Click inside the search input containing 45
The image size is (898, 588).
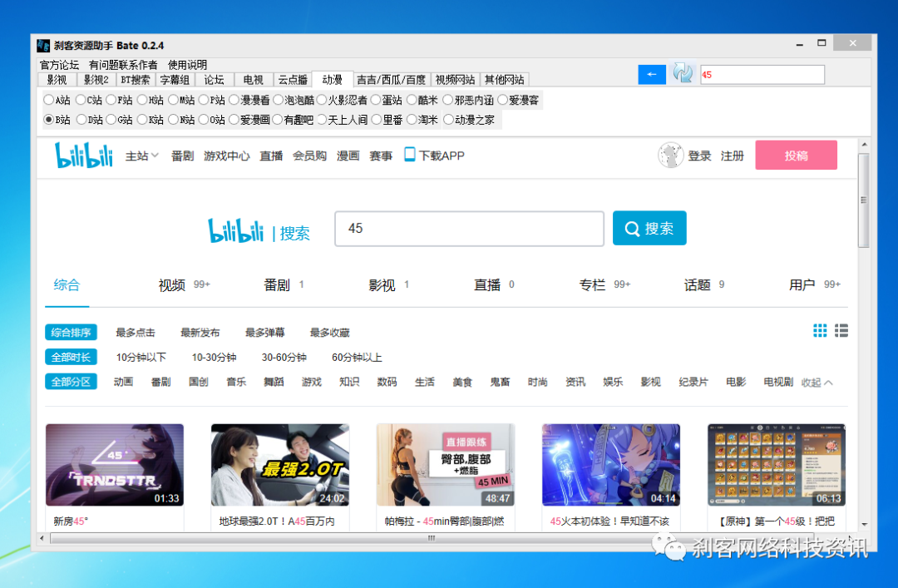click(x=468, y=228)
